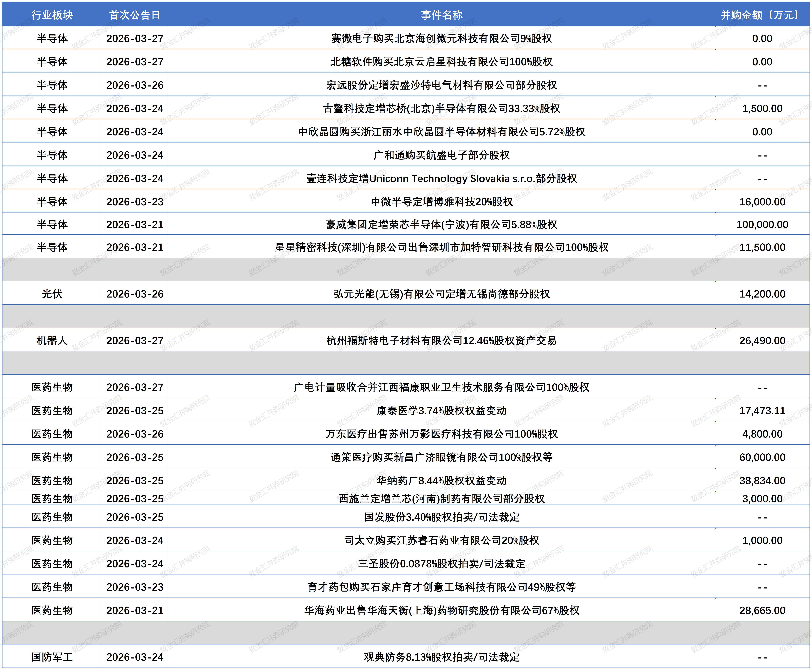
Task: Click the date in the 豪威集团 row
Action: tap(135, 225)
